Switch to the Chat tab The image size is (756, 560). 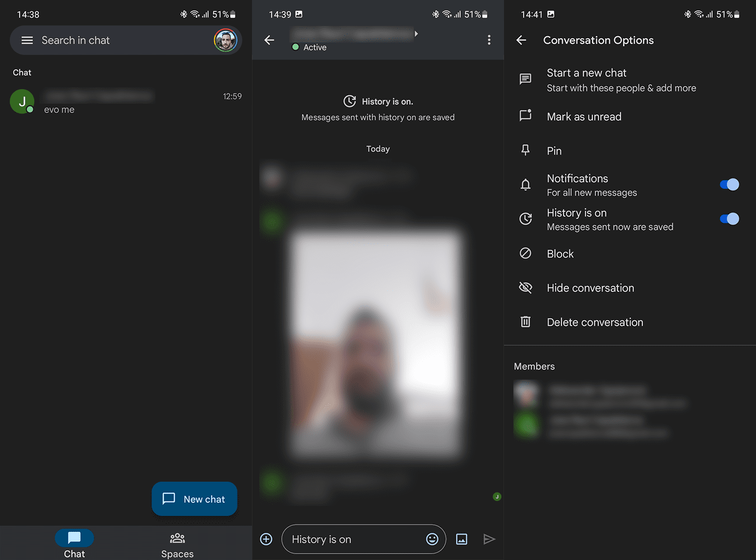74,544
